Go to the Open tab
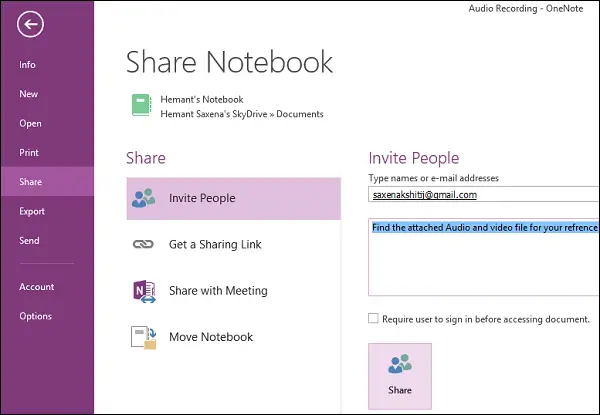 (30, 123)
